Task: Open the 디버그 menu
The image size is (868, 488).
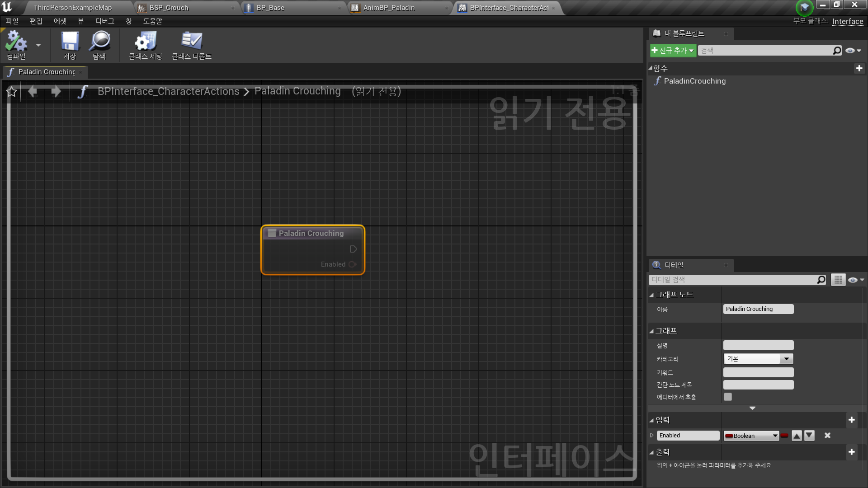Action: click(x=104, y=21)
